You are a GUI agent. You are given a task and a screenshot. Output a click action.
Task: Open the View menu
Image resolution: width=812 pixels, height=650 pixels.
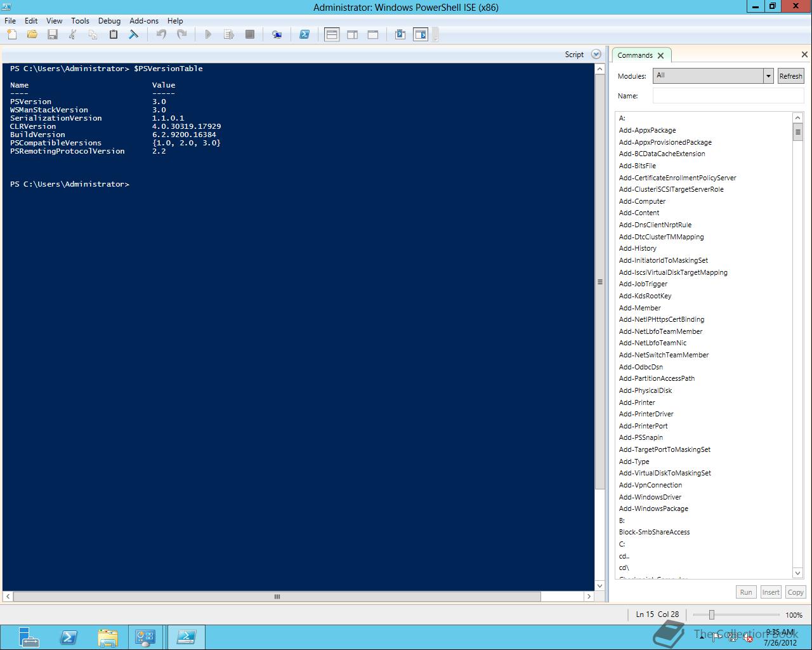(55, 20)
